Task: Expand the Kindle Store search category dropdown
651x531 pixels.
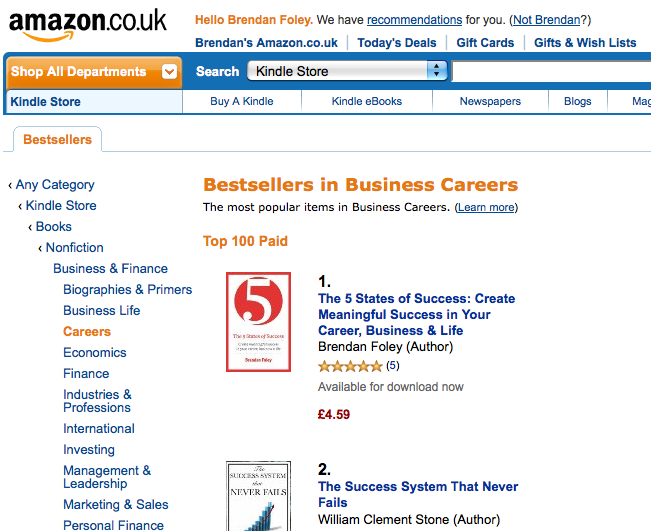Action: coord(347,71)
